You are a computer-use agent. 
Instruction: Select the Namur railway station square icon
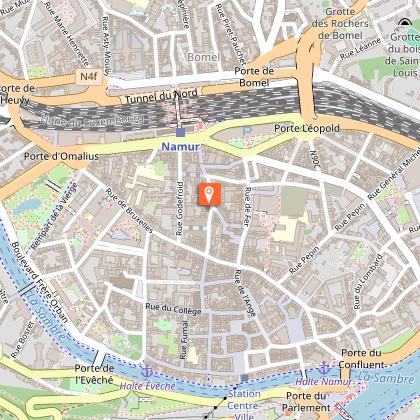(x=180, y=132)
